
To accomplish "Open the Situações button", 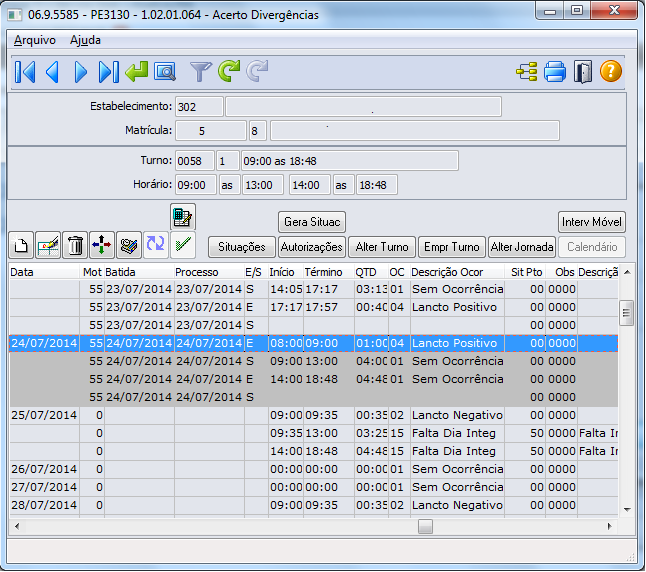I will [x=242, y=247].
